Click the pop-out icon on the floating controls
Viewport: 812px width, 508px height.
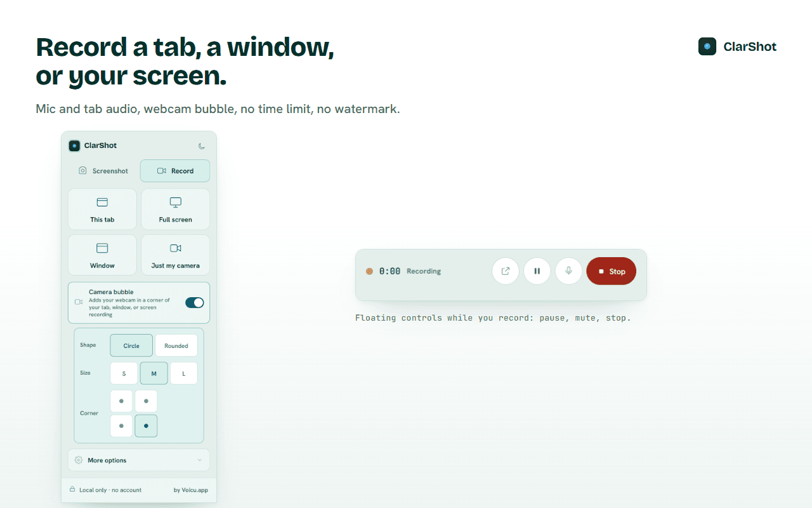pyautogui.click(x=506, y=271)
